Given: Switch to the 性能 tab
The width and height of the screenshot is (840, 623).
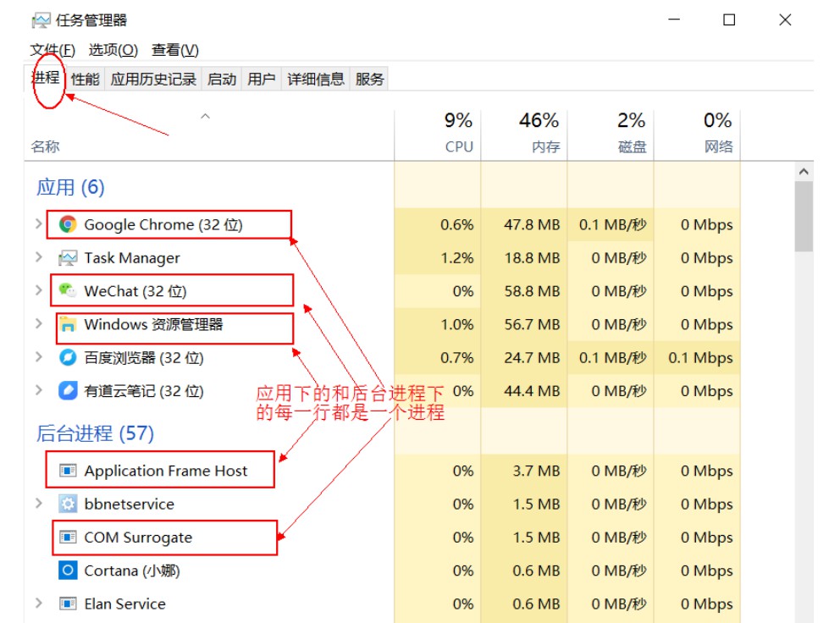Looking at the screenshot, I should click(x=86, y=80).
